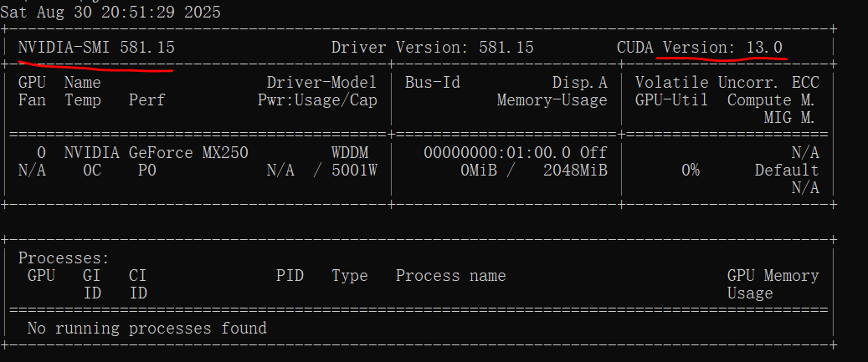Click the upper "Memory-Usage" column header
Image resolution: width=868 pixels, height=362 pixels.
(552, 100)
